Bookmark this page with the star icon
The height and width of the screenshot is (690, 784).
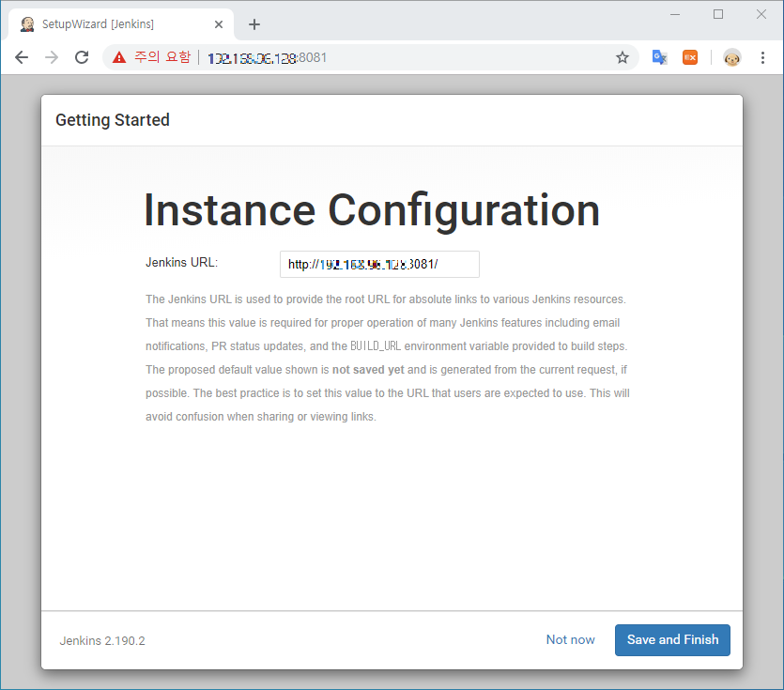[622, 57]
